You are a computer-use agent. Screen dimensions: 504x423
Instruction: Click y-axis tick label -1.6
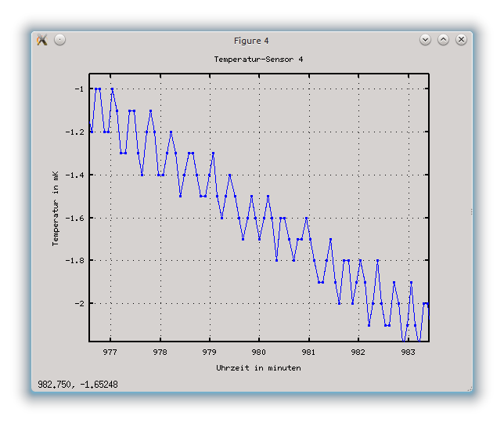pos(74,218)
